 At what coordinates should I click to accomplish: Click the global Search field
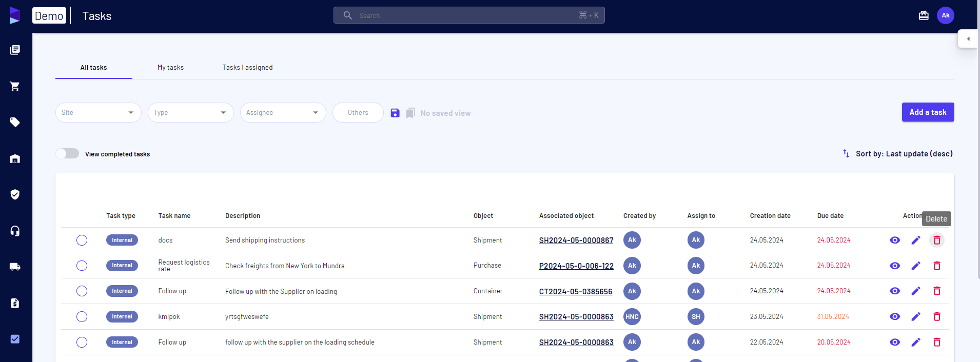click(469, 15)
